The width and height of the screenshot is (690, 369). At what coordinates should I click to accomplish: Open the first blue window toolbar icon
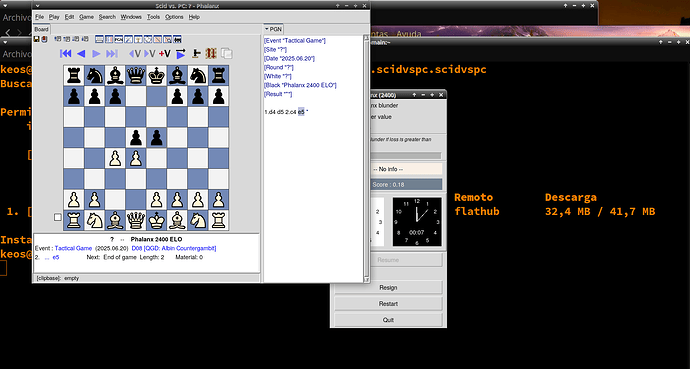(x=99, y=39)
